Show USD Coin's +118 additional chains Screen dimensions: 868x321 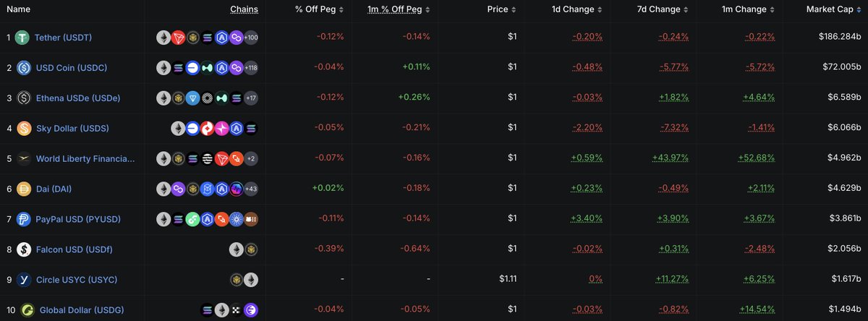[251, 67]
